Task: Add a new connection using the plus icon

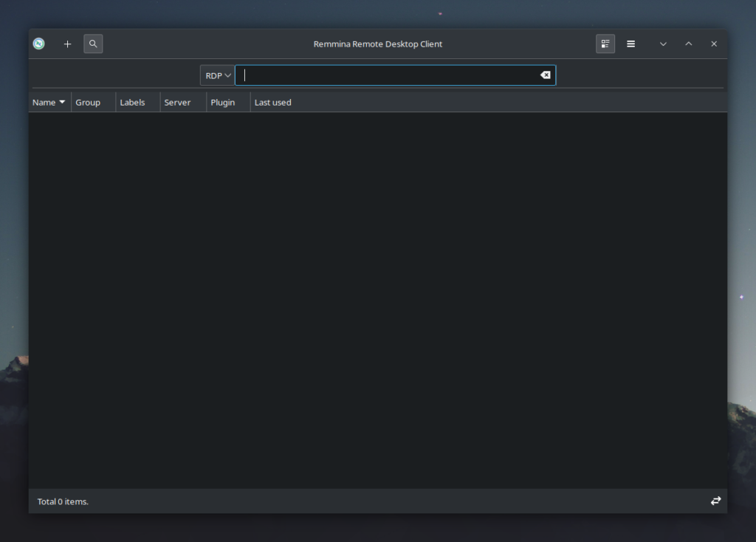Action: (x=67, y=44)
